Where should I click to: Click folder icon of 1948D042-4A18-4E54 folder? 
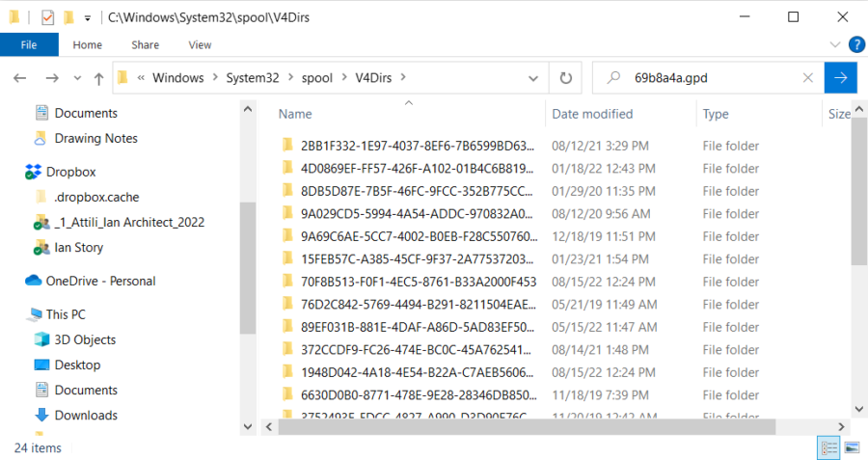[287, 372]
